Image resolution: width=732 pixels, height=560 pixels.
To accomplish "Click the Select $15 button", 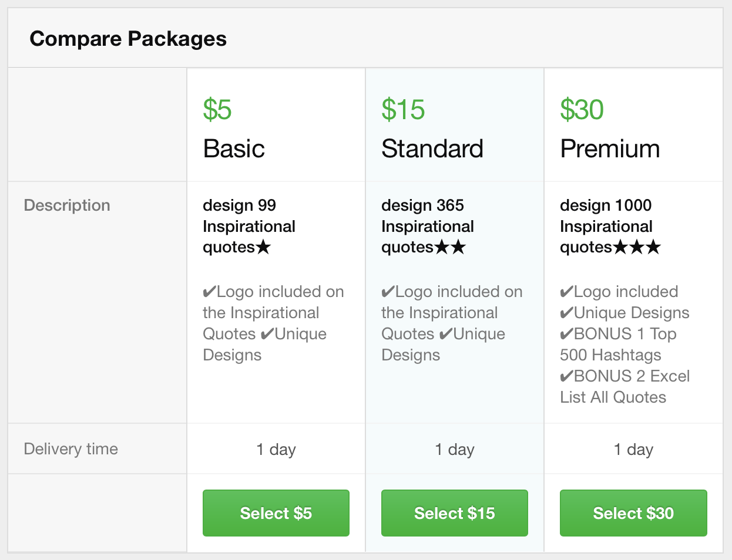I will (454, 513).
